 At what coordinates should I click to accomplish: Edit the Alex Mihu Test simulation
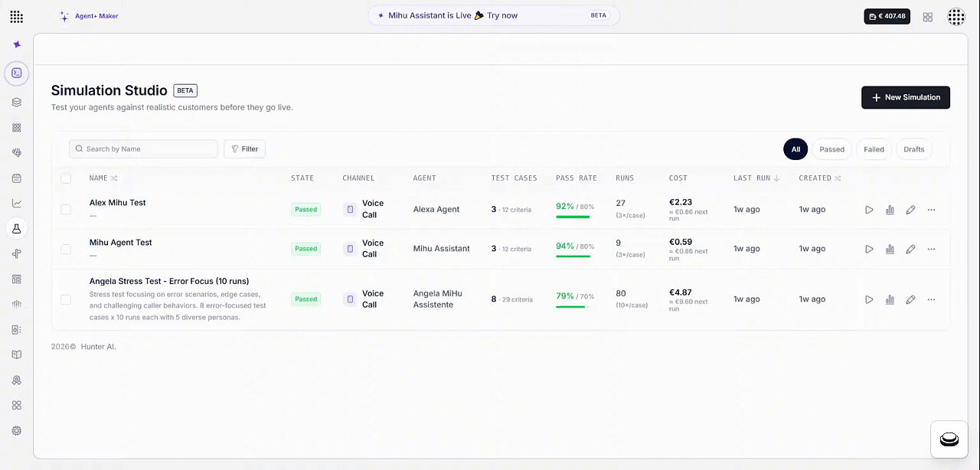pyautogui.click(x=910, y=209)
